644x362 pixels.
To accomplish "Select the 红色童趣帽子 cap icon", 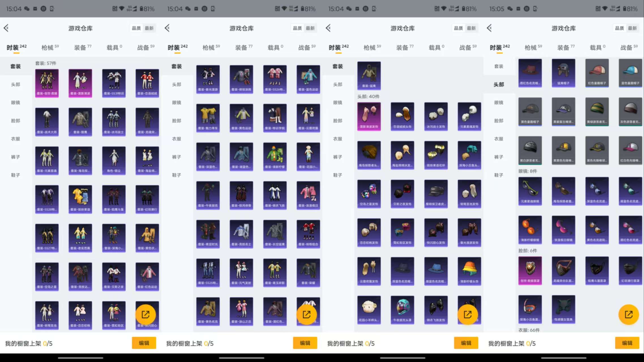I will (597, 73).
